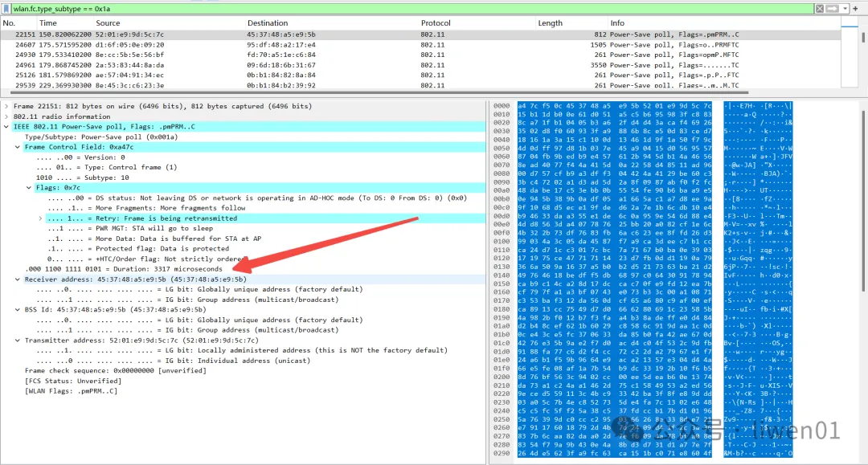Collapse the Transmitter address section
This screenshot has width=868, height=465.
point(18,341)
